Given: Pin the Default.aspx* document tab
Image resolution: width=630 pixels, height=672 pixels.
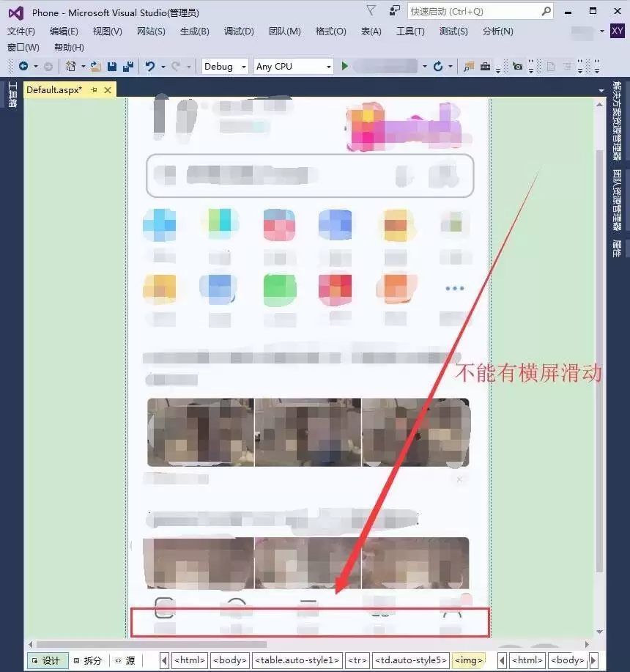Looking at the screenshot, I should point(94,89).
